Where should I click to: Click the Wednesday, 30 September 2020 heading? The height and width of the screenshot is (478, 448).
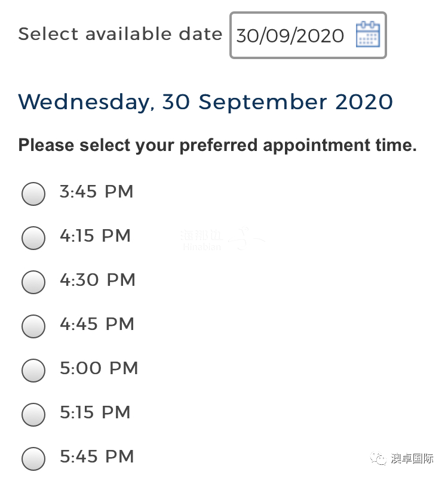(205, 102)
